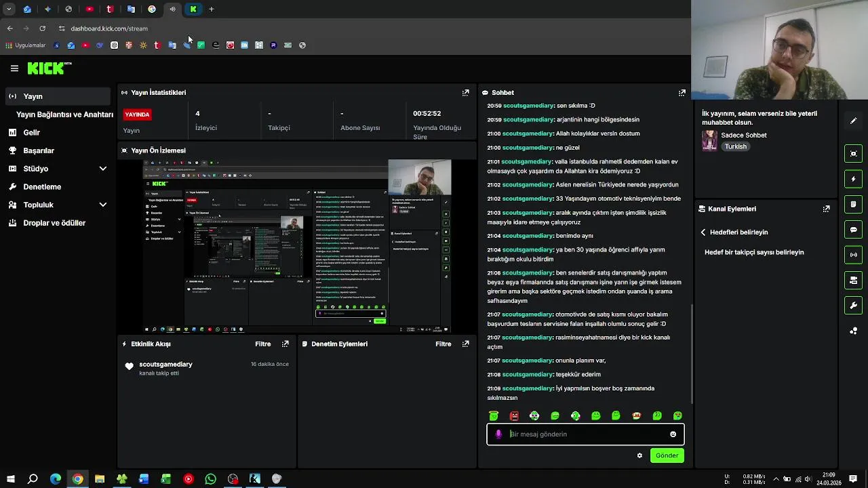Click the red YAYINDA live badge
The height and width of the screenshot is (488, 868).
click(137, 115)
